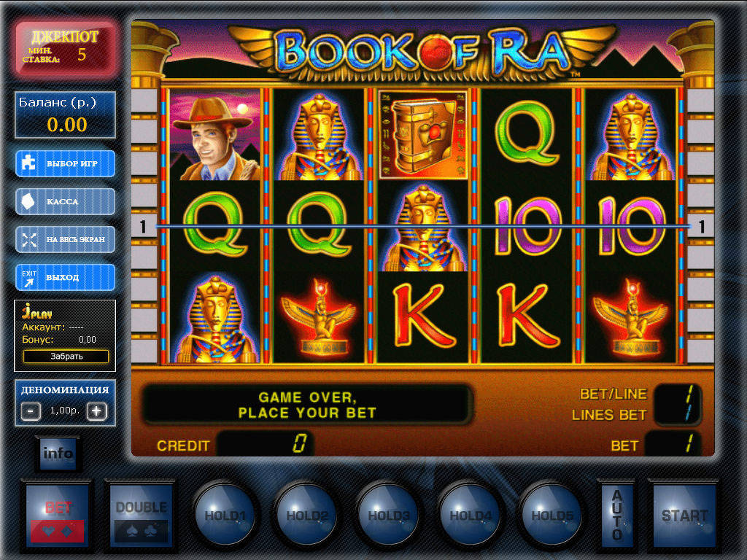This screenshot has width=747, height=560.
Task: Click the red BET button
Action: click(57, 516)
